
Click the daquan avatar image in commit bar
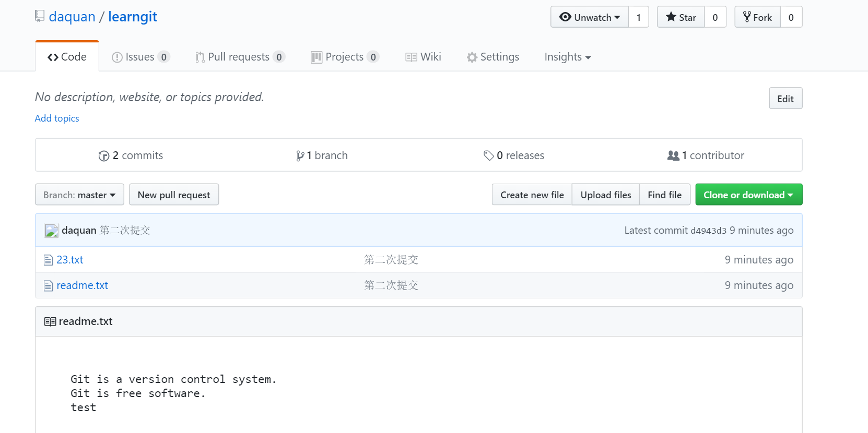tap(51, 230)
